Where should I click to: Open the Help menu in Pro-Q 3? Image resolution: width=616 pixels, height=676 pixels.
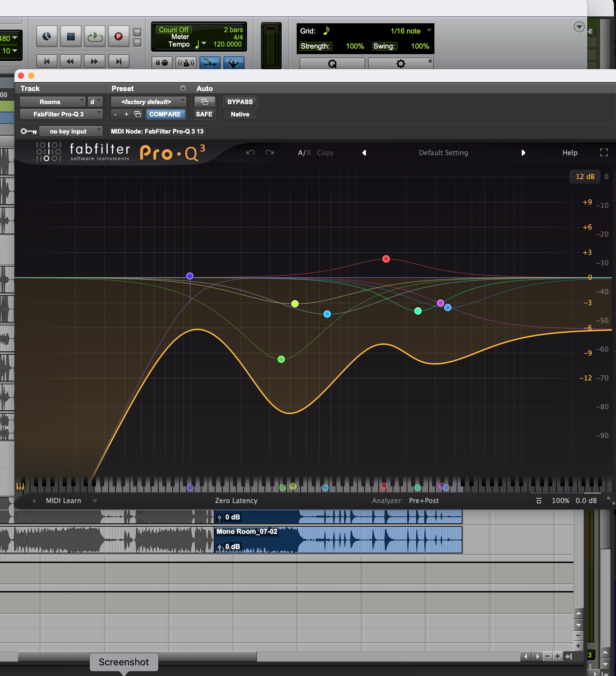click(570, 153)
